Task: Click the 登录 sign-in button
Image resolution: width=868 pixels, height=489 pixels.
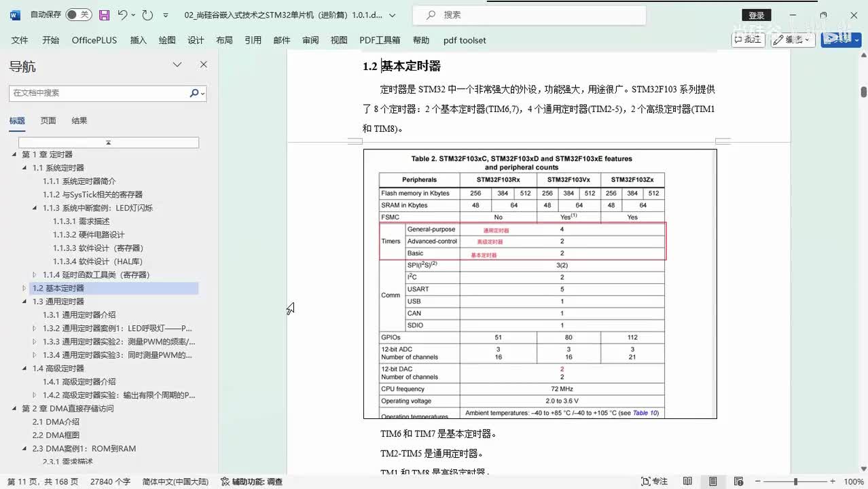Action: (x=757, y=15)
